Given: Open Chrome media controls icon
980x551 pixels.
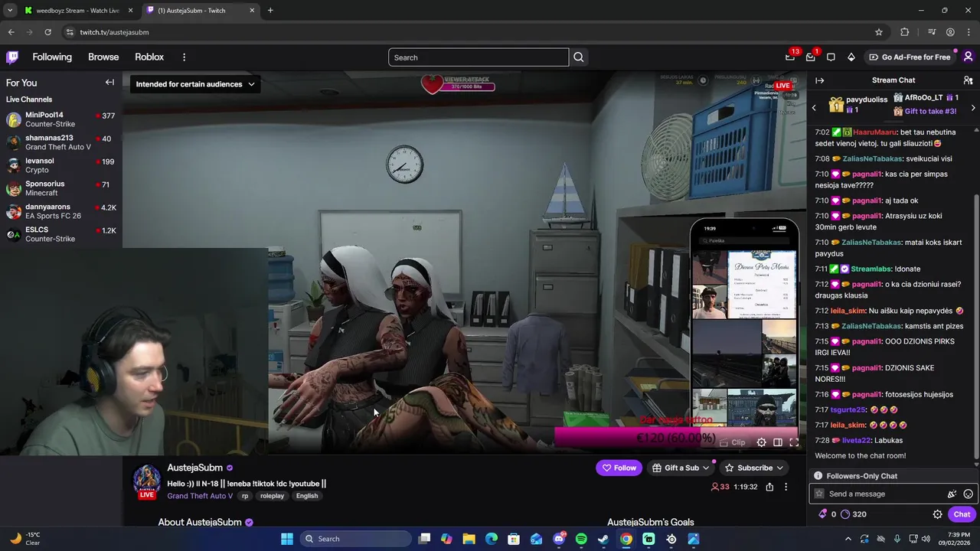Looking at the screenshot, I should [932, 32].
